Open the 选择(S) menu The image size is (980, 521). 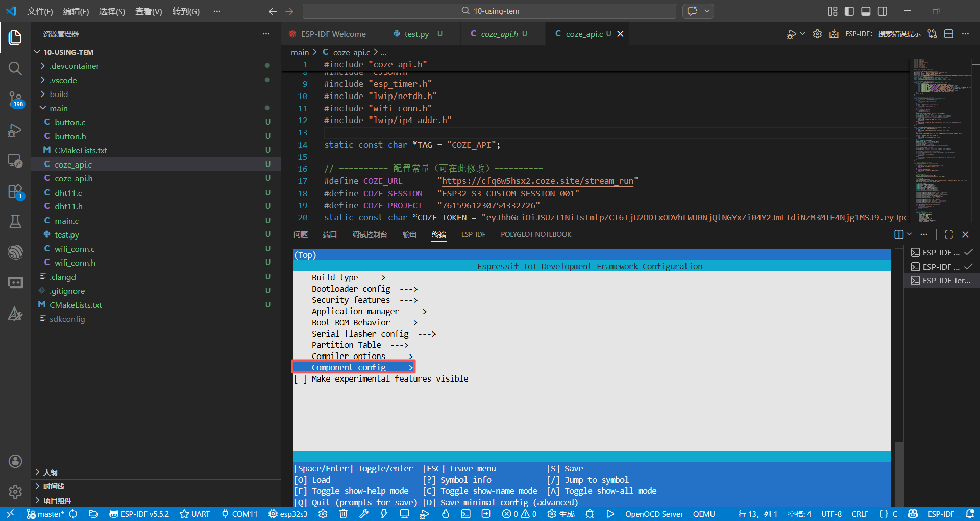click(x=112, y=11)
